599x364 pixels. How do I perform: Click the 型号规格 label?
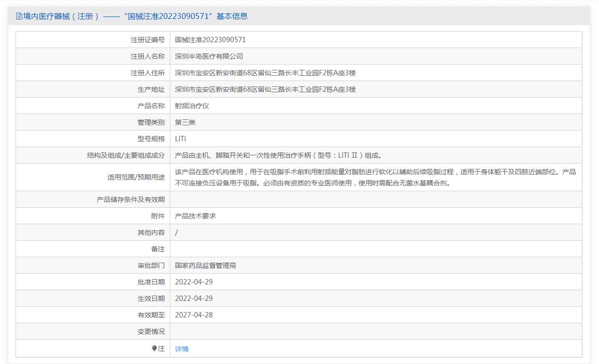151,139
